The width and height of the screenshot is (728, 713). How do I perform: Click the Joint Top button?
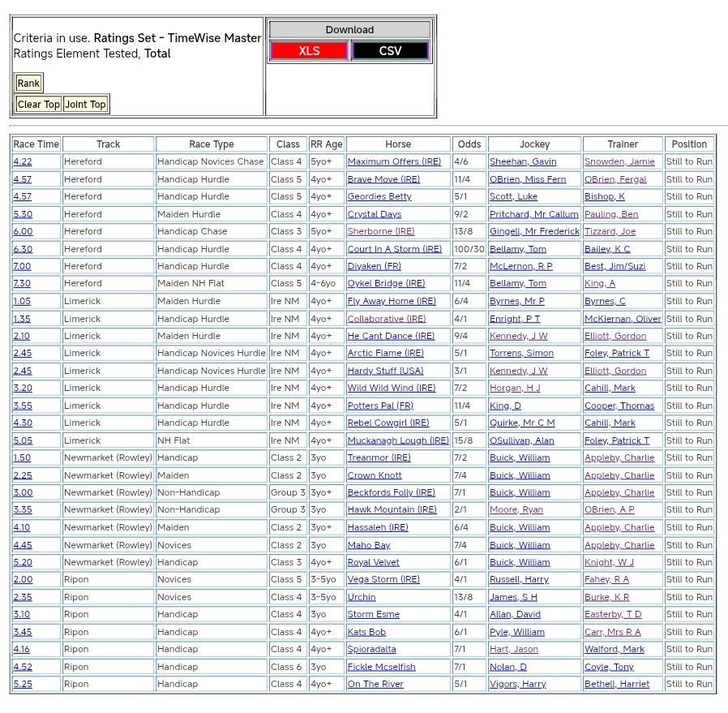pos(85,104)
